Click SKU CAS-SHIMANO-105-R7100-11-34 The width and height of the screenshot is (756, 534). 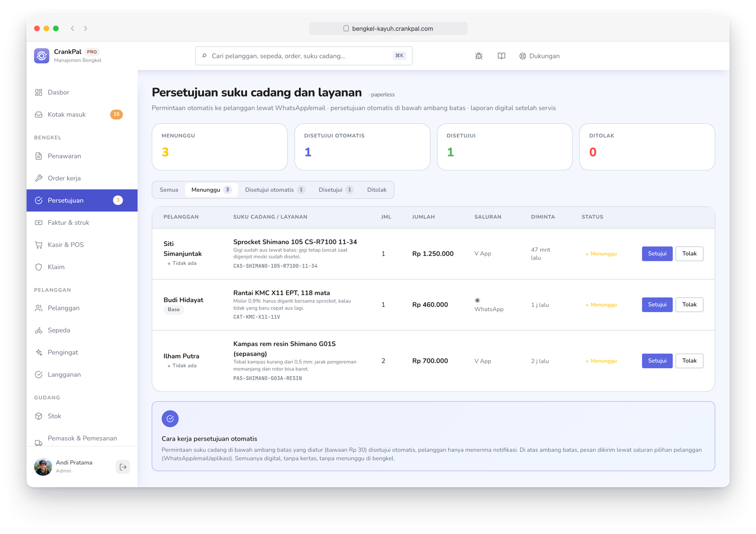(275, 266)
